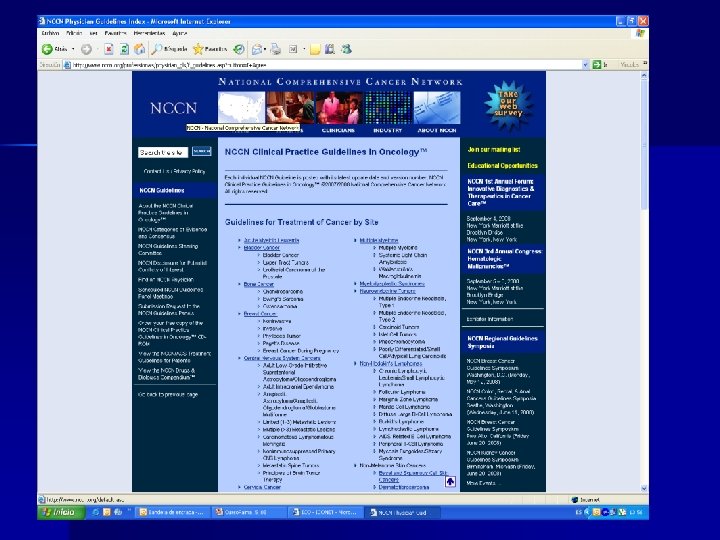
Task: Click the US map header thumbnail
Action: pos(242,107)
